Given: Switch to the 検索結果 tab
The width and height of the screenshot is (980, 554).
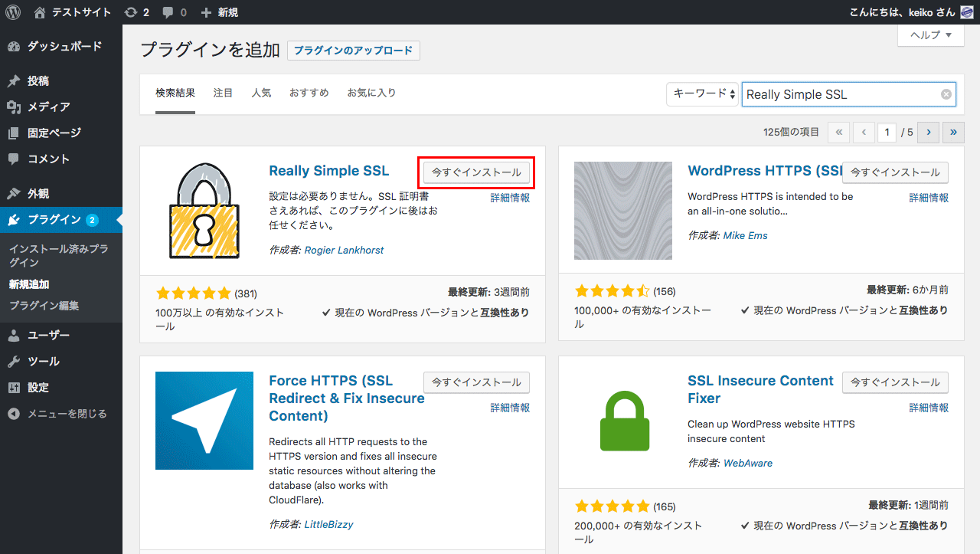Looking at the screenshot, I should click(x=175, y=93).
